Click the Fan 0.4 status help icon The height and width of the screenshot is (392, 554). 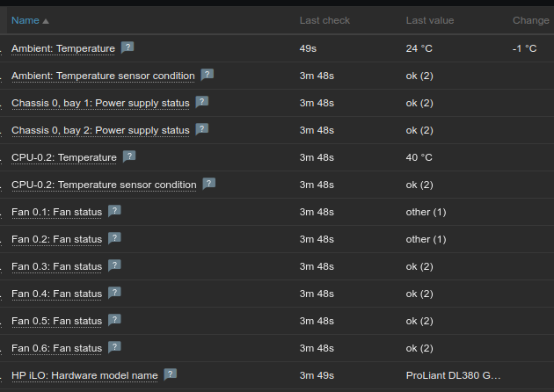coord(114,293)
